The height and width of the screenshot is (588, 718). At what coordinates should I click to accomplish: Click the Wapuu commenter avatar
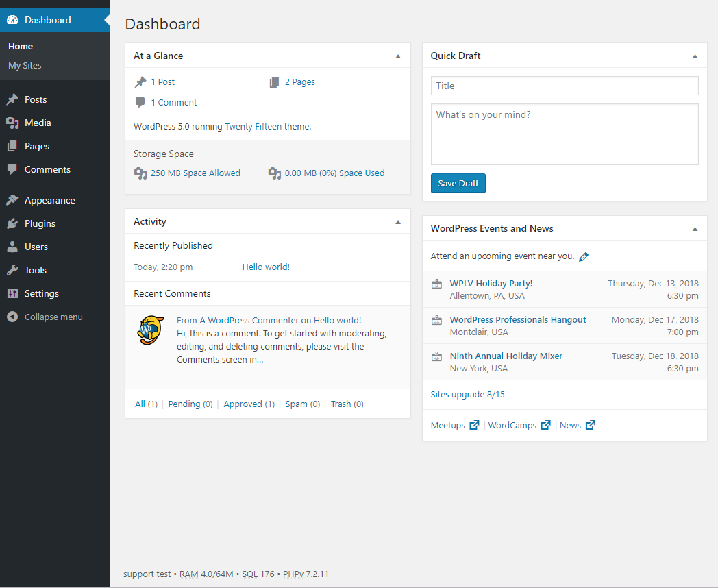point(151,330)
